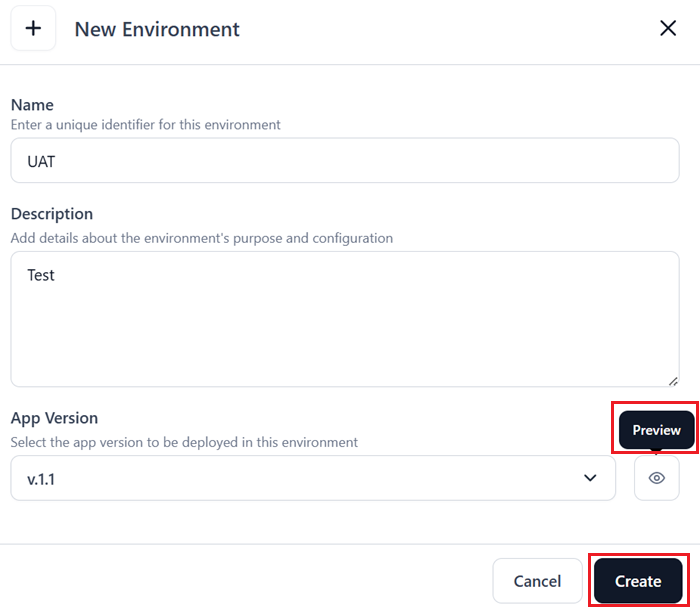The height and width of the screenshot is (608, 700).
Task: Click the resize handle of Description box
Action: (673, 381)
